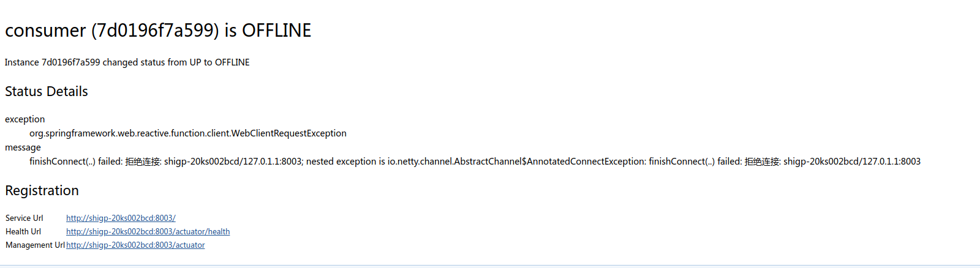Click "nested exception is" in the message line

tap(345, 162)
